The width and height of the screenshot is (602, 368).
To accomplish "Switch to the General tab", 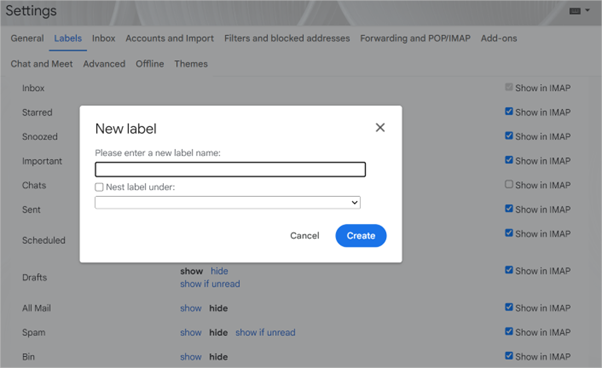I will click(27, 38).
